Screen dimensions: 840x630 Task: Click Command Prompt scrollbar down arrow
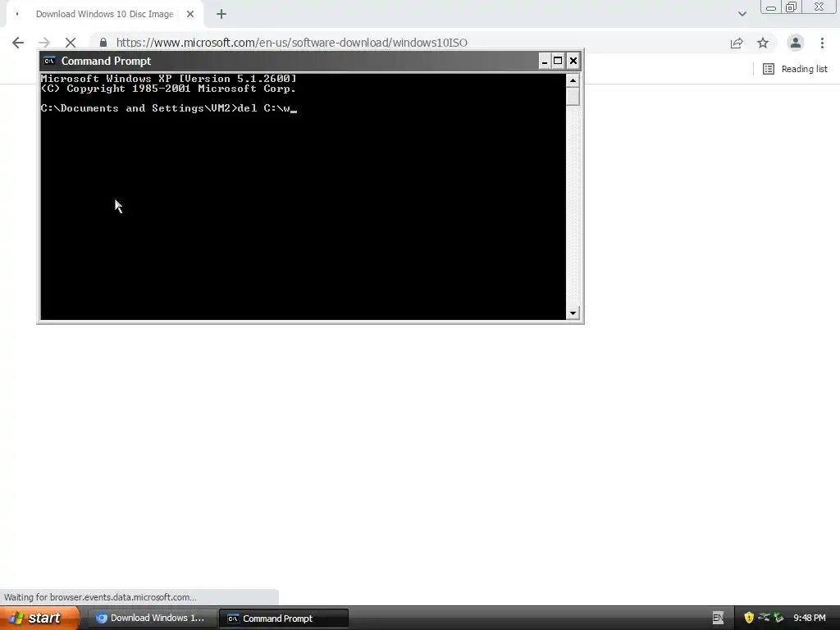tap(573, 313)
